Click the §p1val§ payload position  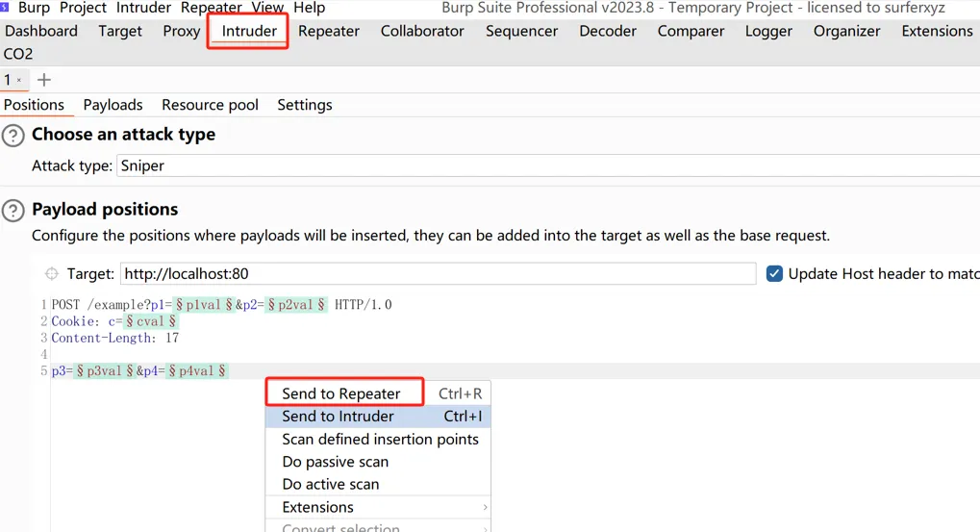[204, 304]
